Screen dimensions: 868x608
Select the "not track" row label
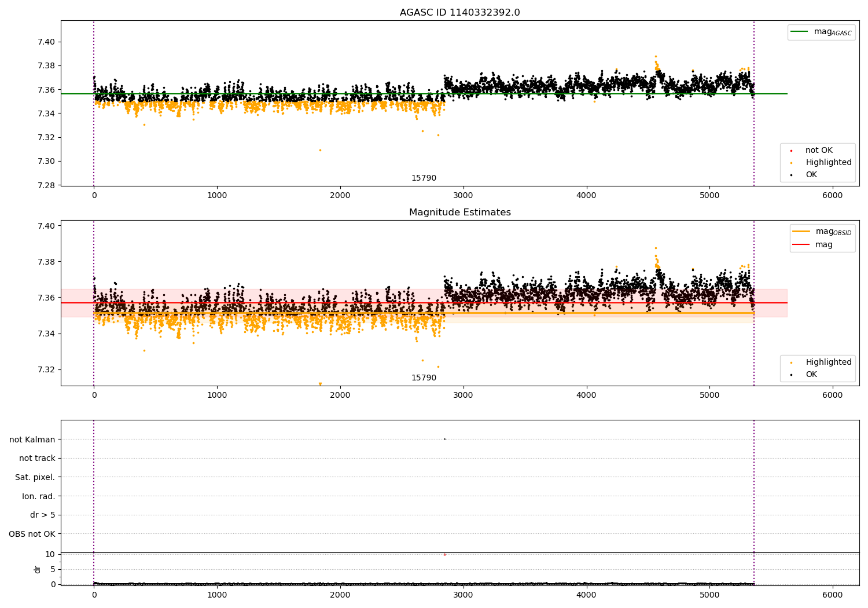tap(37, 459)
